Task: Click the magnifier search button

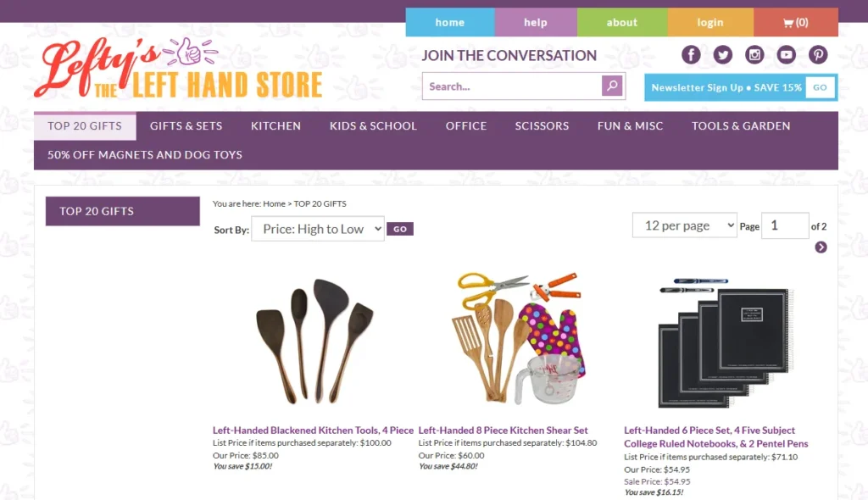Action: pyautogui.click(x=612, y=86)
